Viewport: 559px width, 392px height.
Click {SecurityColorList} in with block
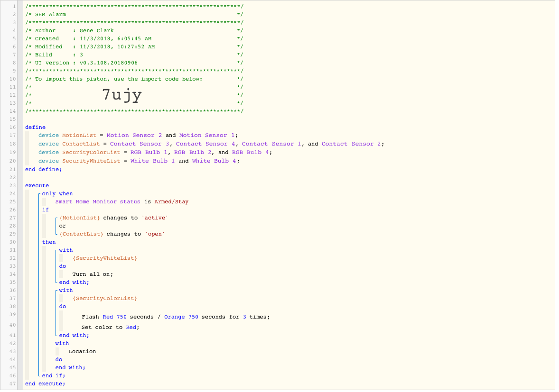[105, 299]
